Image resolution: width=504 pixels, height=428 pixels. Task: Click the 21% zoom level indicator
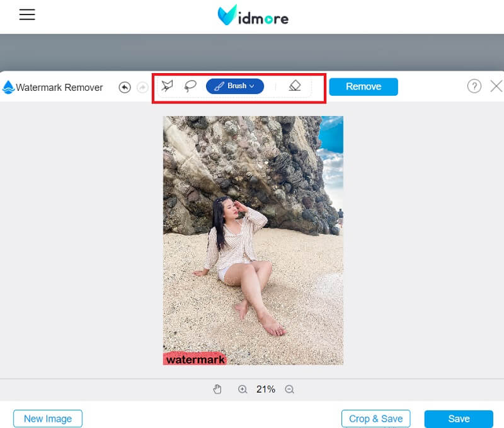click(x=266, y=390)
